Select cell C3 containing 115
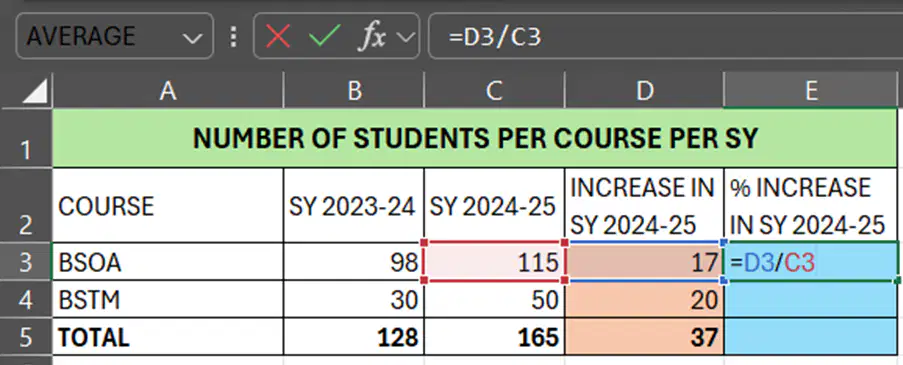The height and width of the screenshot is (365, 903). tap(495, 263)
